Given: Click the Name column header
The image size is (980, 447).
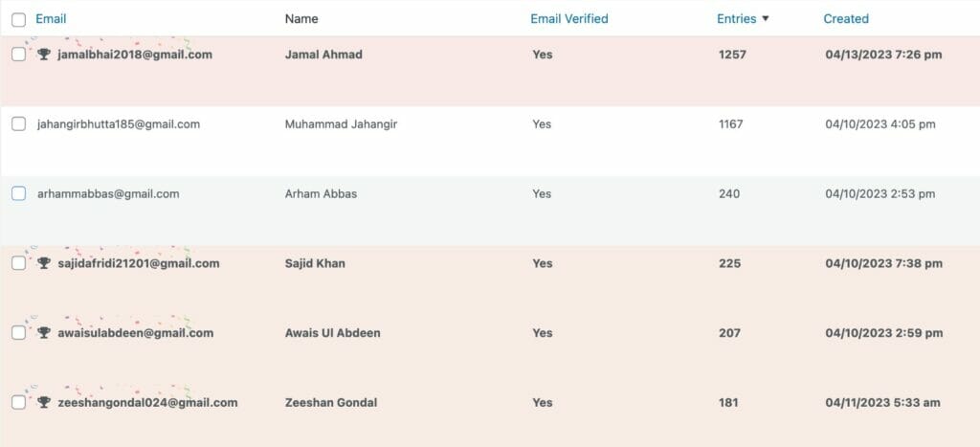Looking at the screenshot, I should (301, 19).
